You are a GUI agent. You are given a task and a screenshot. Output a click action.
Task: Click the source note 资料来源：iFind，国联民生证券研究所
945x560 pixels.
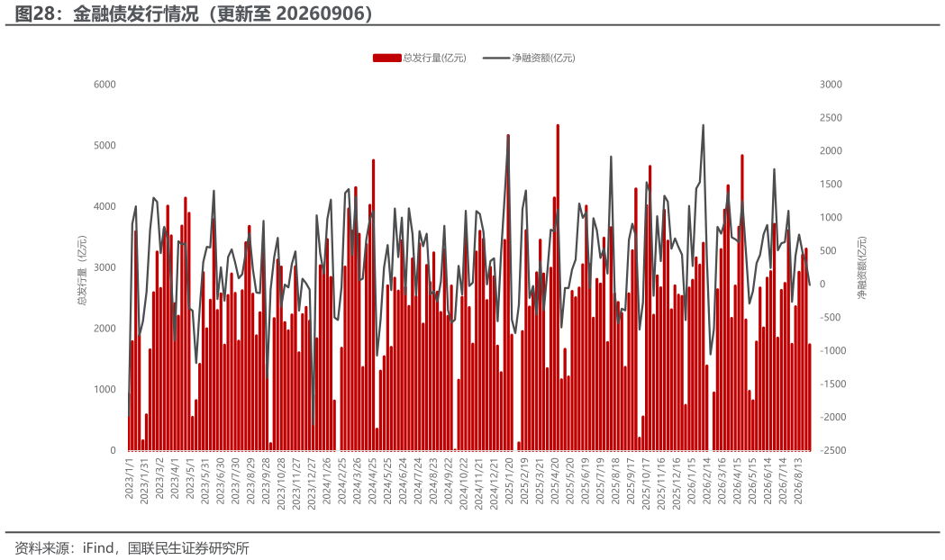click(132, 548)
